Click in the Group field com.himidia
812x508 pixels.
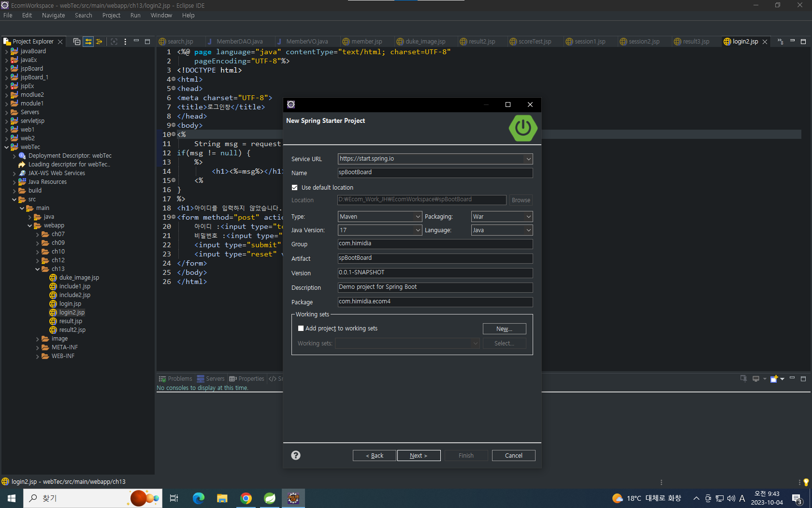coord(435,244)
